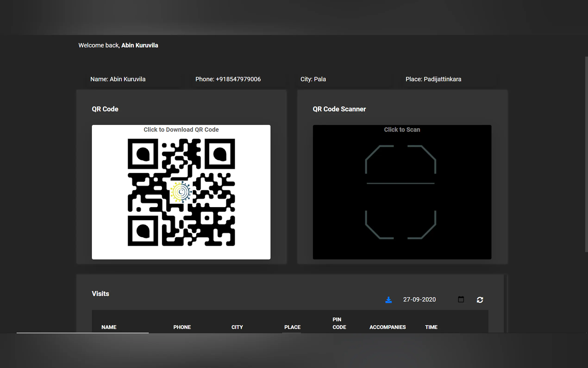The height and width of the screenshot is (368, 588).
Task: Click the blue download visits icon
Action: (388, 300)
